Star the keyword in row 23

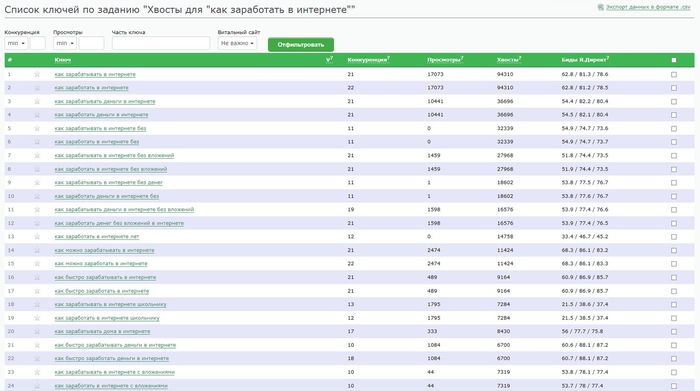(x=37, y=372)
